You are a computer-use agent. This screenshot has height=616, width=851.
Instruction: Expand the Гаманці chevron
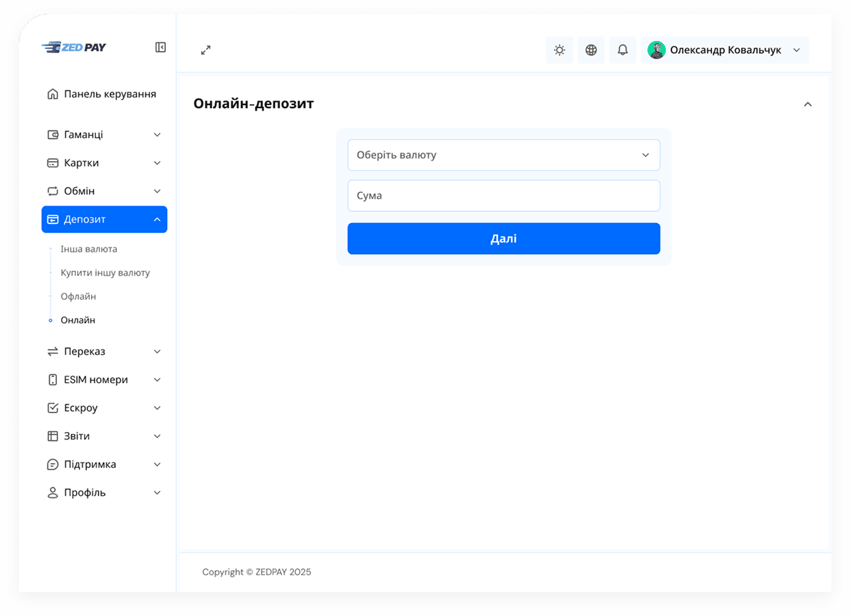(x=157, y=135)
